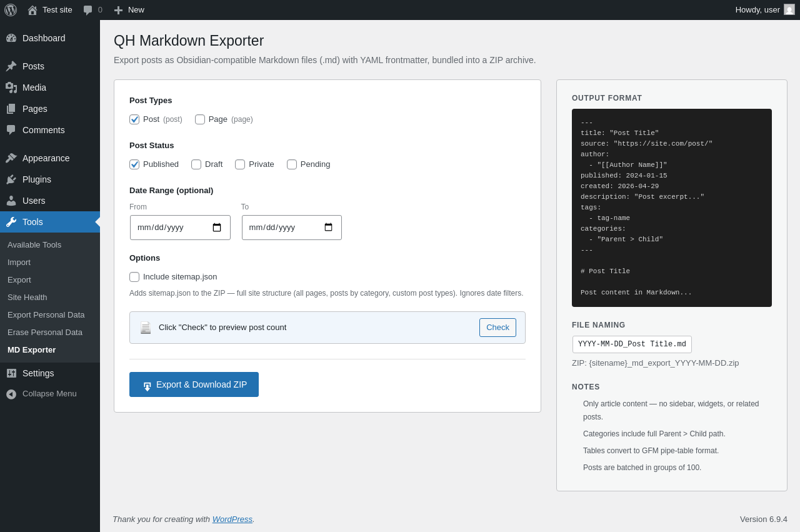The height and width of the screenshot is (532, 800).
Task: Select Export Personal Data in Tools submenu
Action: click(x=46, y=315)
